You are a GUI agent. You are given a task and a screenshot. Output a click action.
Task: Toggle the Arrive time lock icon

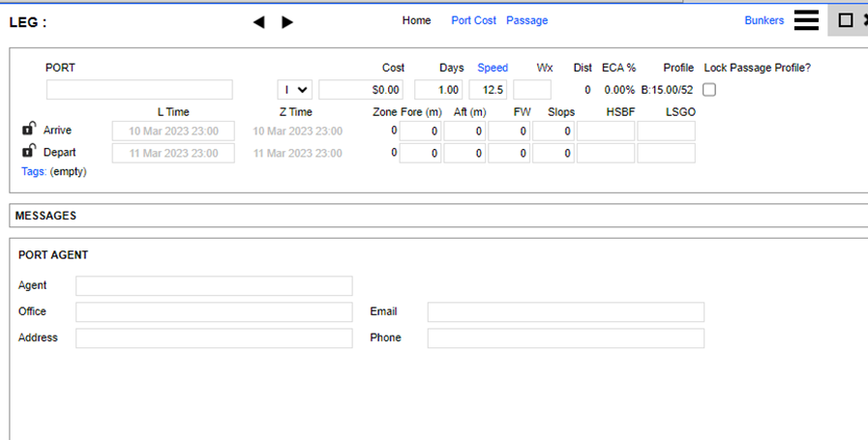pyautogui.click(x=29, y=129)
